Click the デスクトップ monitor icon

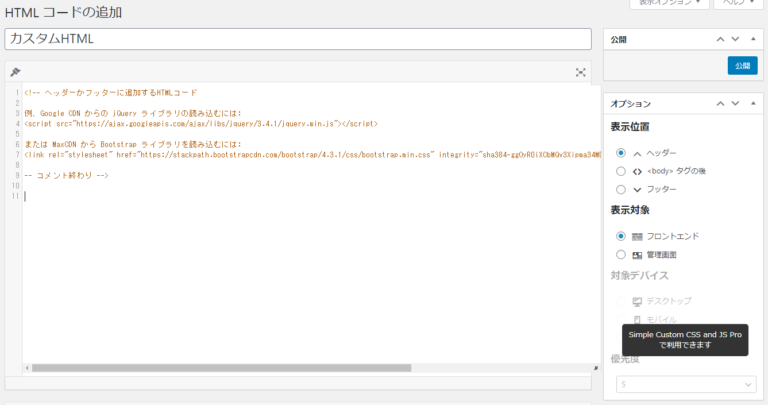point(637,302)
